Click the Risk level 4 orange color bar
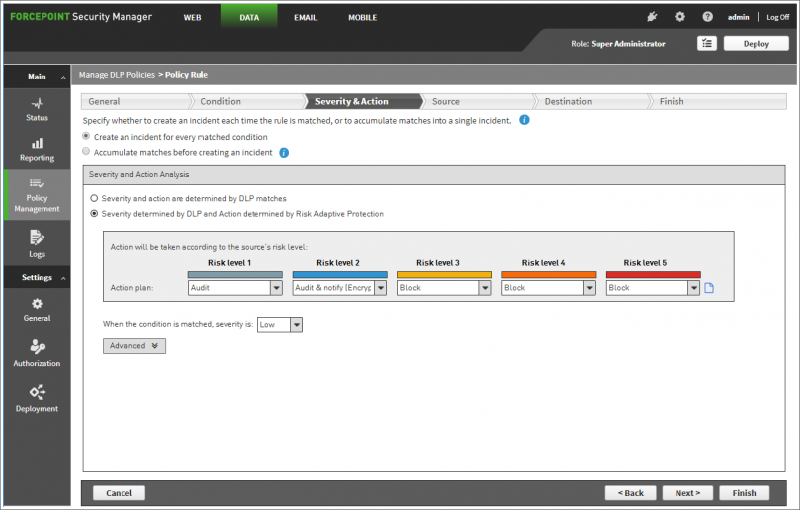This screenshot has height=510, width=800. 548,274
